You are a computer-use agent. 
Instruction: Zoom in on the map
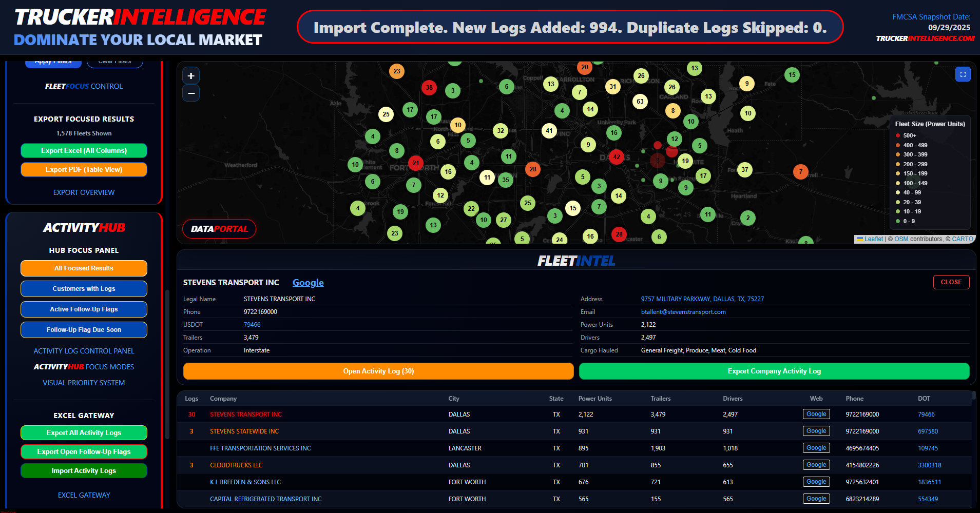coord(190,75)
